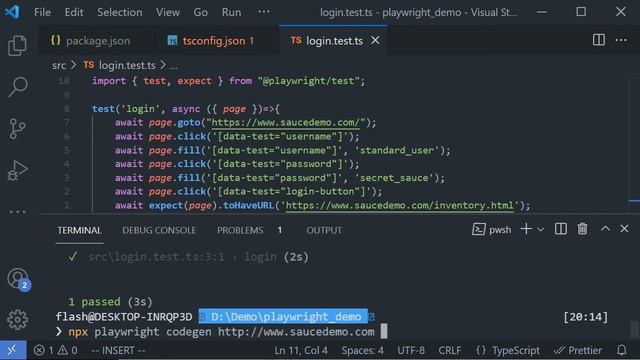640x360 pixels.
Task: Click the '-- INSERT --' Vim mode indicator
Action: [x=118, y=350]
